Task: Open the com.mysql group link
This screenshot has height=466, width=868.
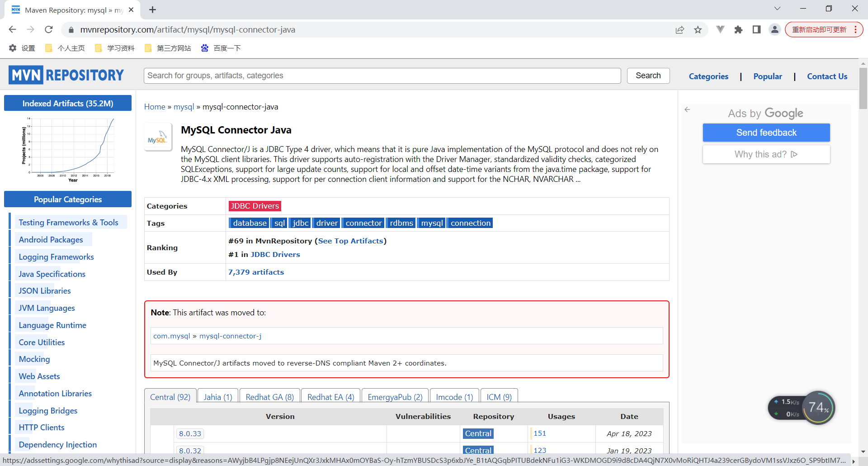Action: click(x=172, y=336)
